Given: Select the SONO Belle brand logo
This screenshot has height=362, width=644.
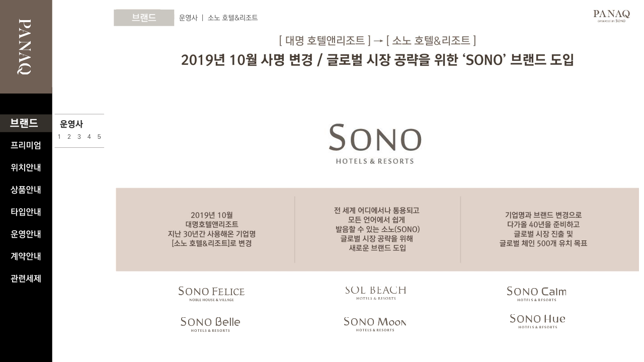Looking at the screenshot, I should point(210,324).
